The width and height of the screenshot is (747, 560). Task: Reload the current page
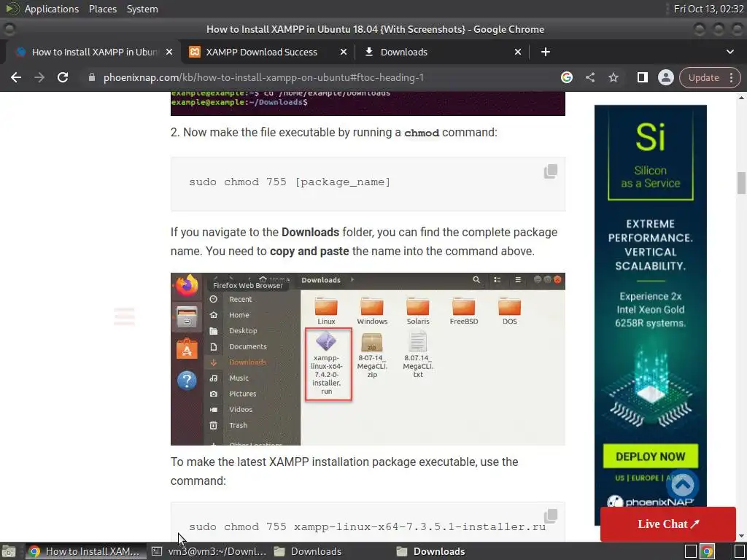click(x=63, y=77)
